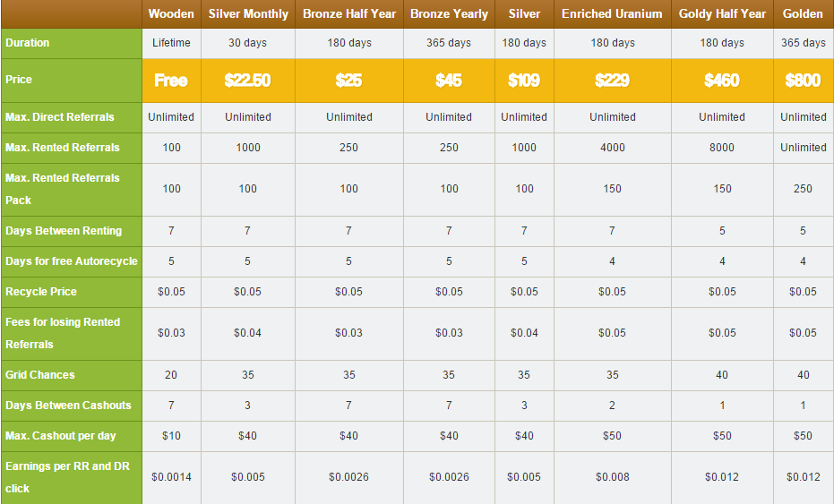Image resolution: width=834 pixels, height=504 pixels.
Task: Select the $800 price cell
Action: coord(804,81)
